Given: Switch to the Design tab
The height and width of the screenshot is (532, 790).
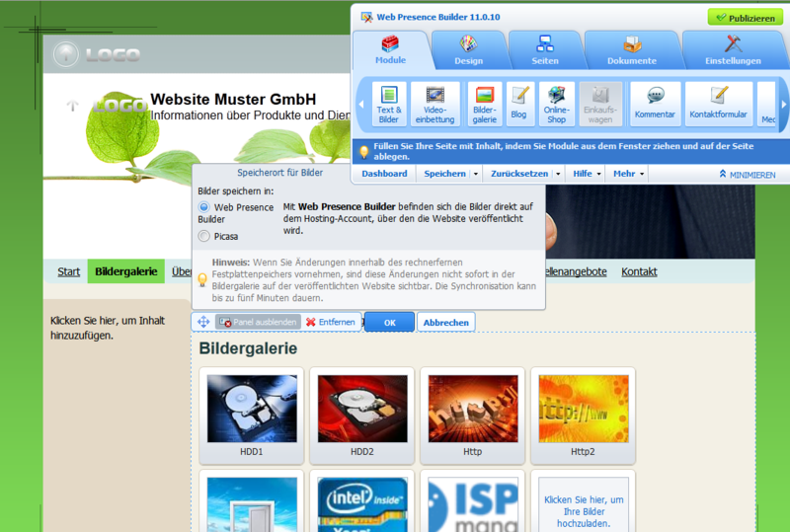Looking at the screenshot, I should pos(468,49).
